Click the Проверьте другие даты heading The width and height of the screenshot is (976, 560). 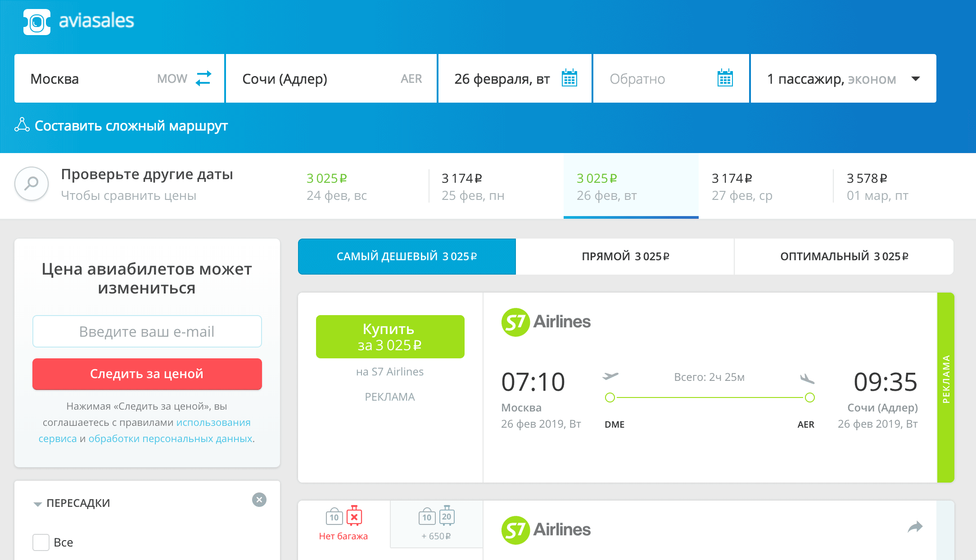tap(147, 174)
